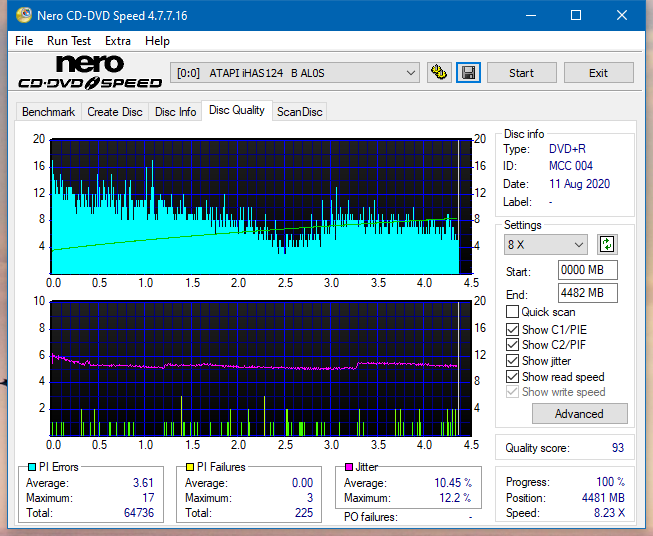Switch to the Create Disc tab

coord(115,112)
